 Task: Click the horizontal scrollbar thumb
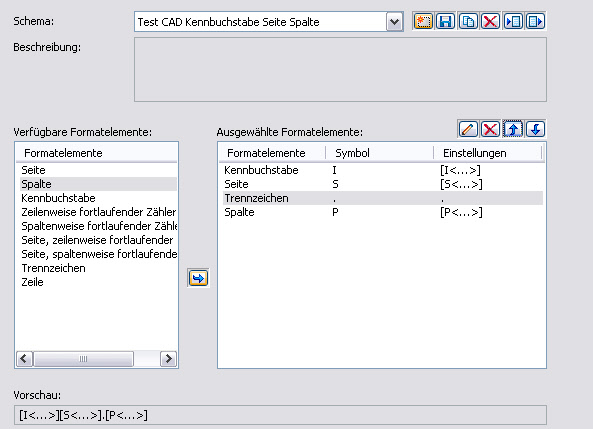(83, 358)
